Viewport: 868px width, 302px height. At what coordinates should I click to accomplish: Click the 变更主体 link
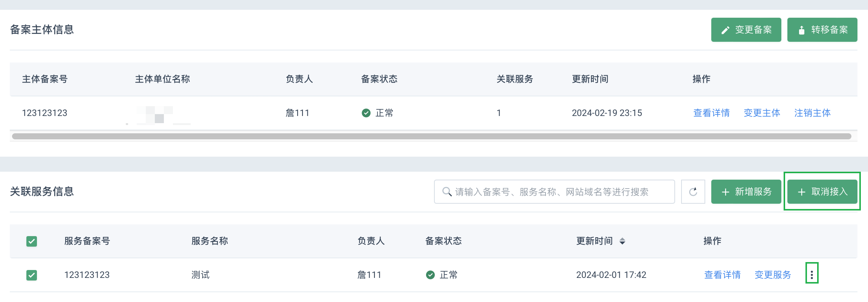click(x=762, y=113)
